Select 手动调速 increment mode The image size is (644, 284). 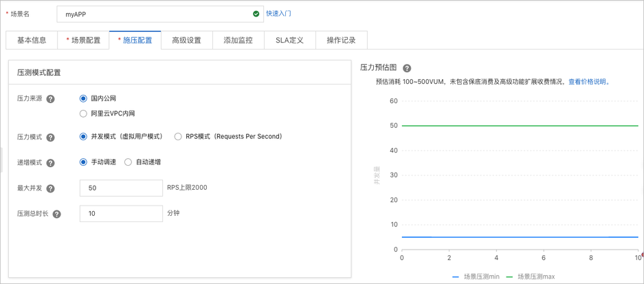pyautogui.click(x=83, y=162)
